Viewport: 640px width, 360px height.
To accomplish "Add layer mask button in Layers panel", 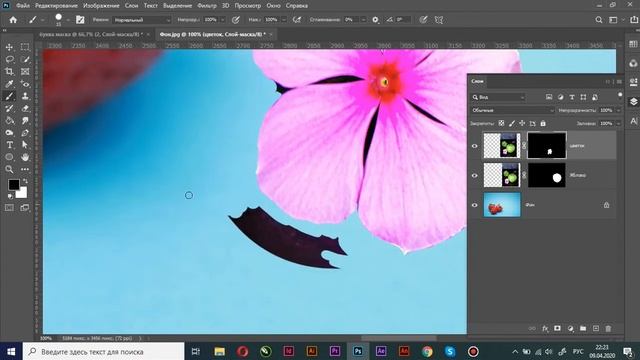I will (x=558, y=329).
